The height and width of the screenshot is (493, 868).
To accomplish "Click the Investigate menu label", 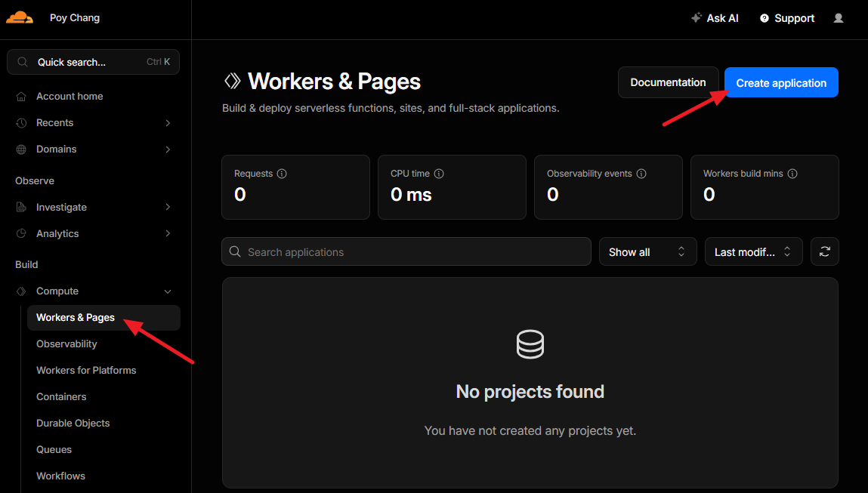I will pos(61,207).
